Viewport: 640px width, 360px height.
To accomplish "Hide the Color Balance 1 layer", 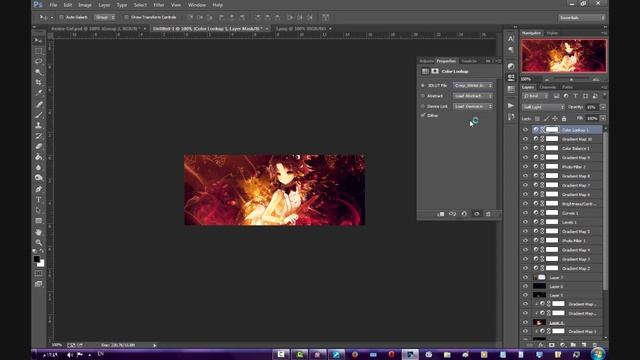I will click(x=525, y=148).
